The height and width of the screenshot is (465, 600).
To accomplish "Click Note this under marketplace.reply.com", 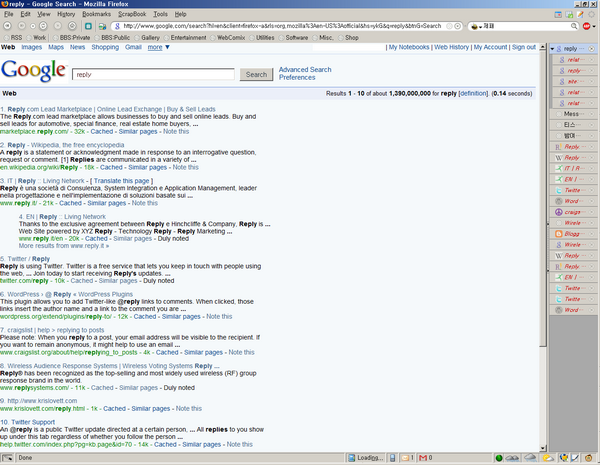I will 176,131.
